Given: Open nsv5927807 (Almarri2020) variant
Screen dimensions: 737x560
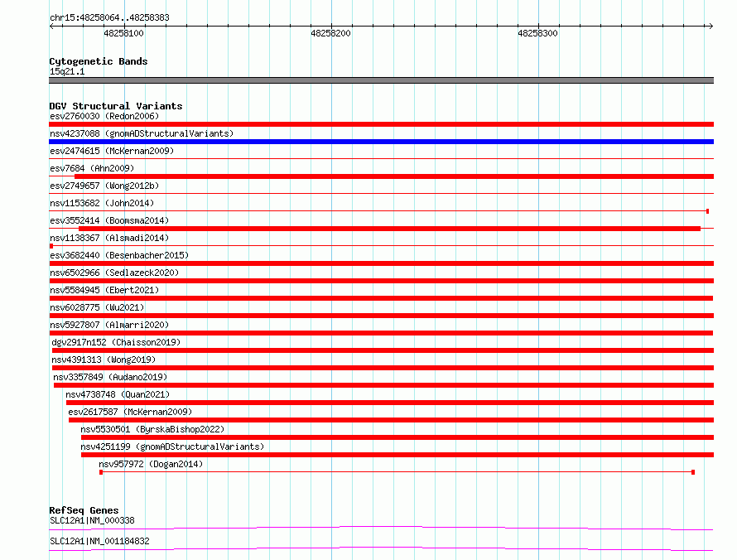Looking at the screenshot, I should tap(109, 325).
